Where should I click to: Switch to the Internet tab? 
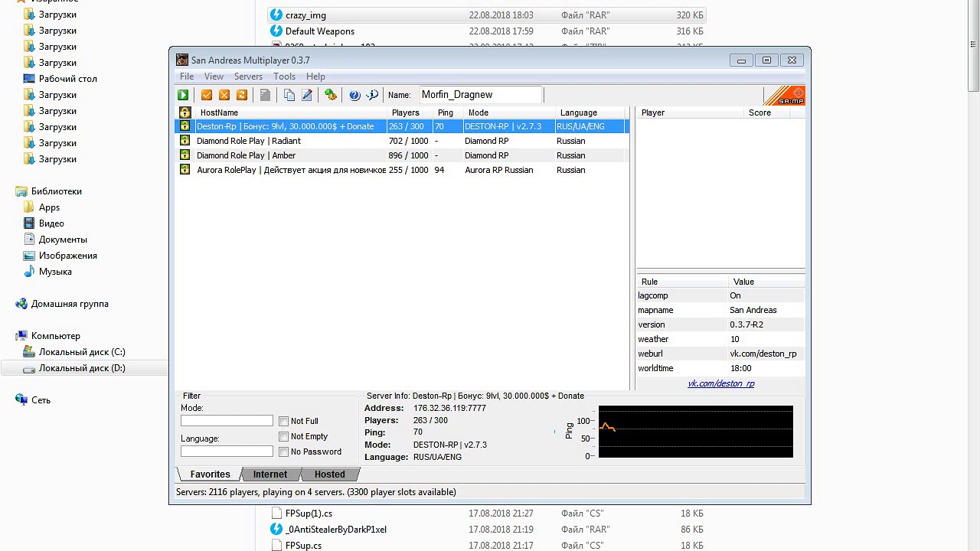270,474
